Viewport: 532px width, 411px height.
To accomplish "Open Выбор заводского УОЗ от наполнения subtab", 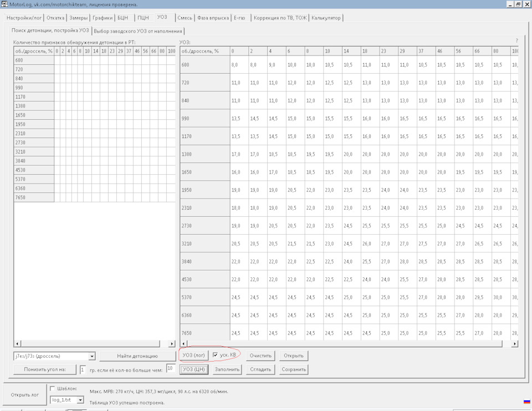I will click(x=138, y=31).
